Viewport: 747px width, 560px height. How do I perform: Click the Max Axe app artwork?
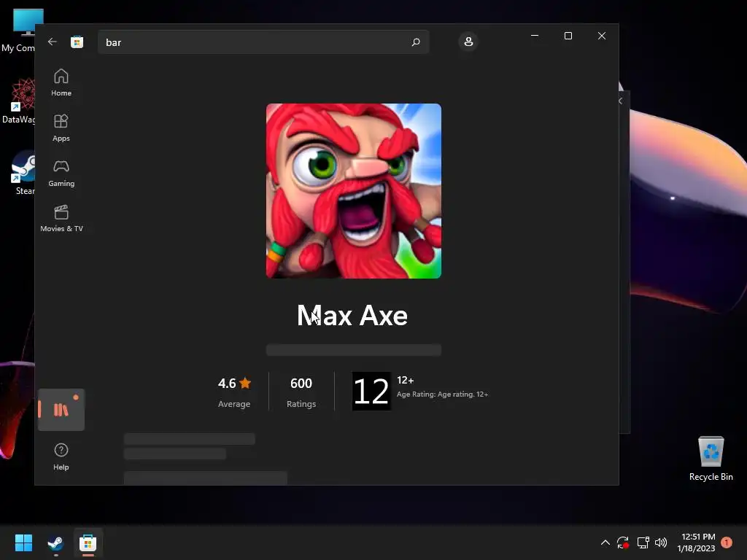coord(354,191)
